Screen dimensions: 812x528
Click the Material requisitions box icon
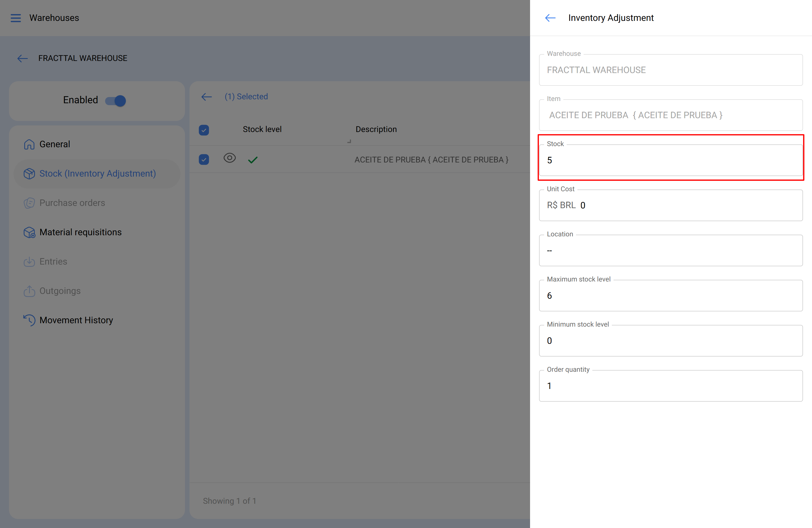point(29,232)
